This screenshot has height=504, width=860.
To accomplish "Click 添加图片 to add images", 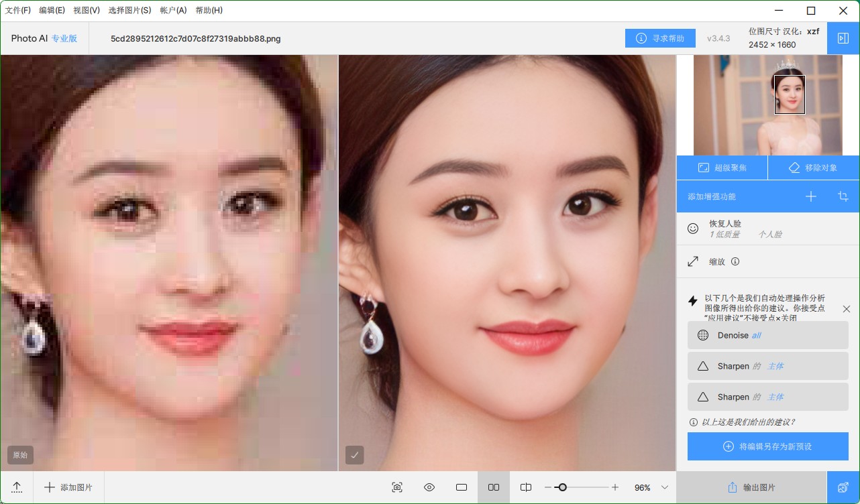I will [x=68, y=487].
